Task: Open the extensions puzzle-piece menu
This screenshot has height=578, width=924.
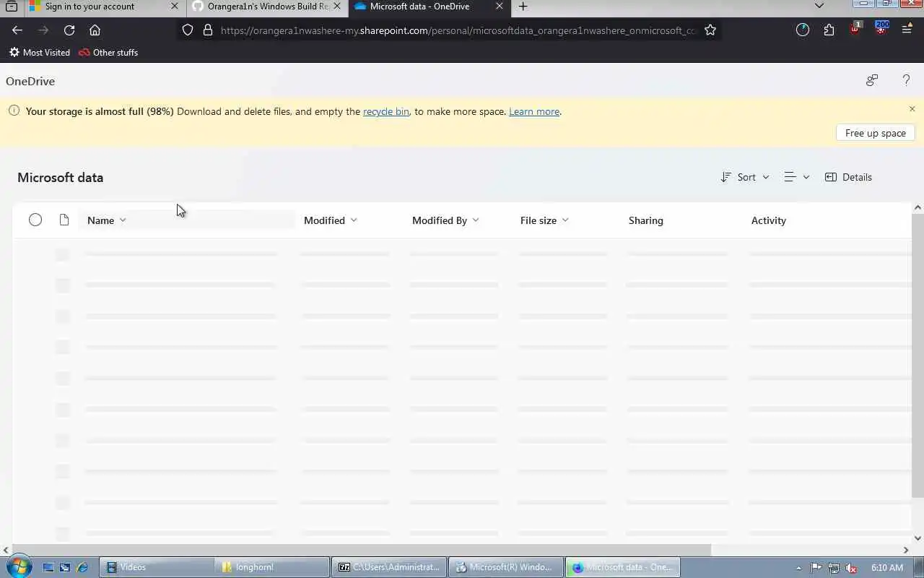Action: point(829,30)
